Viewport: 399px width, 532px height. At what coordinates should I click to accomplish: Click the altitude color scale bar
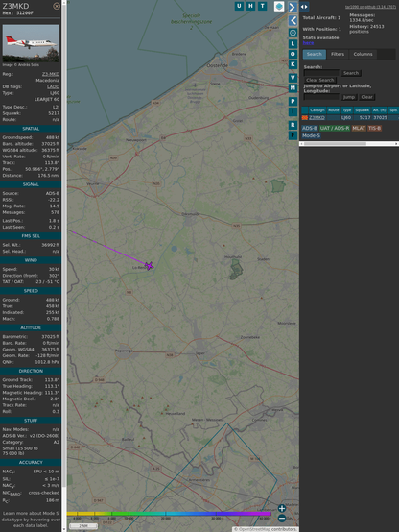click(x=169, y=514)
